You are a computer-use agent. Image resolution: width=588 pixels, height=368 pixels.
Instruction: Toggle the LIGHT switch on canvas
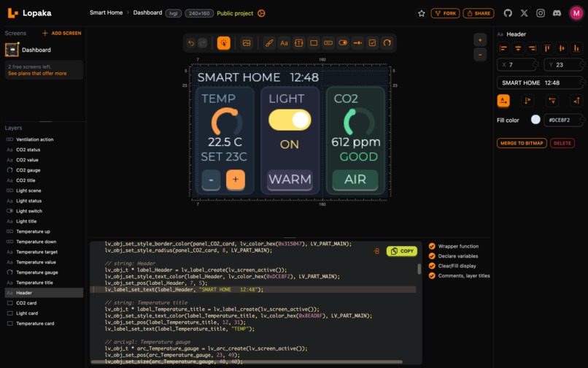tap(290, 120)
